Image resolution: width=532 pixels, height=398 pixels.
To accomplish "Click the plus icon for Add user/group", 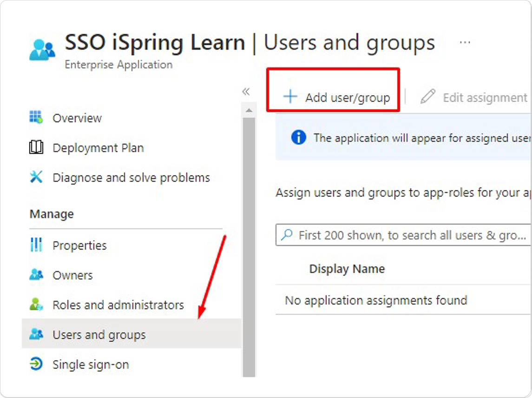I will (290, 96).
